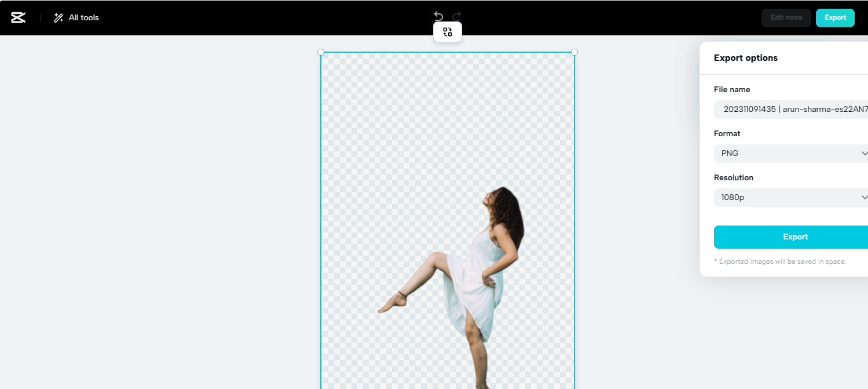
Task: Click the greyed-out redo arrow
Action: [457, 15]
